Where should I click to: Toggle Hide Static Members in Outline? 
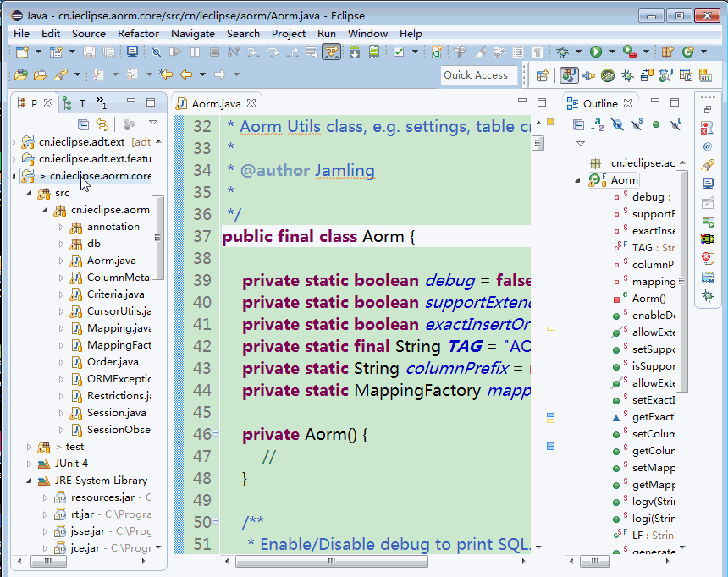(637, 124)
